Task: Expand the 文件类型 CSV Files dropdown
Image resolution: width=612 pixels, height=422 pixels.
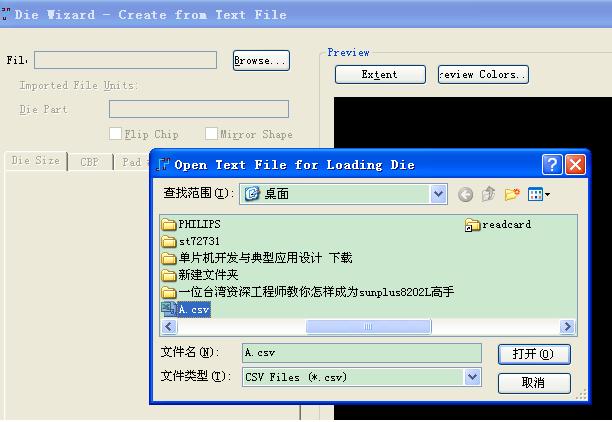Action: tap(472, 377)
